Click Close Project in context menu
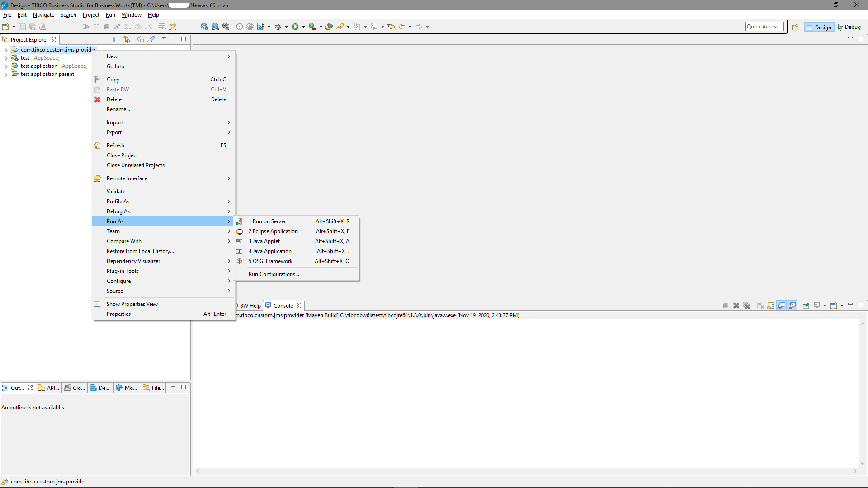 pyautogui.click(x=164, y=155)
